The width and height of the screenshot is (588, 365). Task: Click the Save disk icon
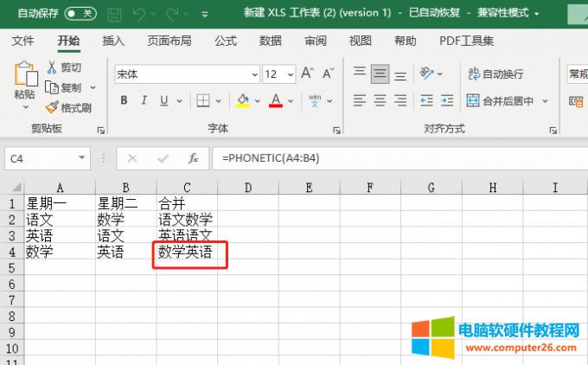(x=114, y=15)
